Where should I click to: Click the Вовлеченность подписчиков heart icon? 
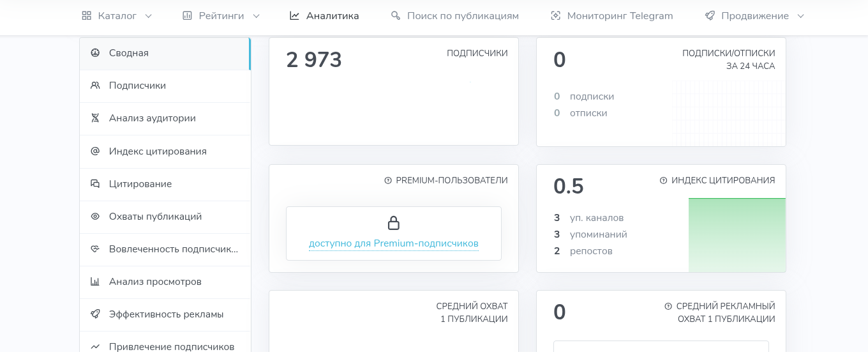click(x=95, y=249)
